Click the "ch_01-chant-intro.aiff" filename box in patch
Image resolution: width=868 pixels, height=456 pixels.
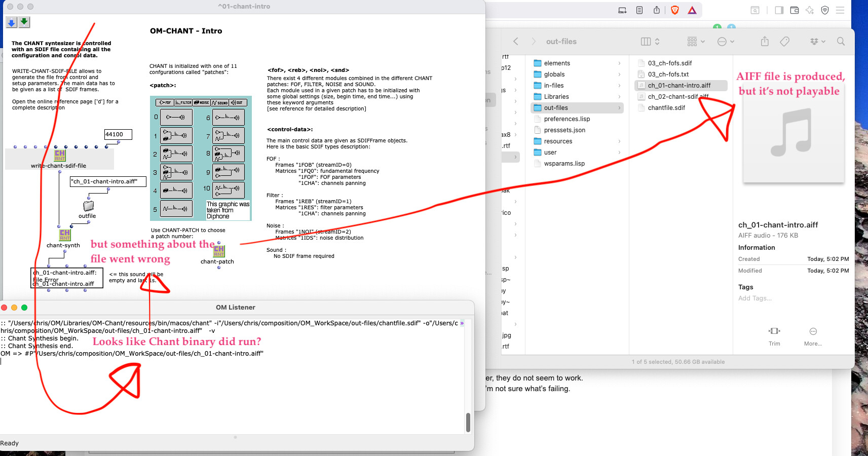pyautogui.click(x=108, y=181)
